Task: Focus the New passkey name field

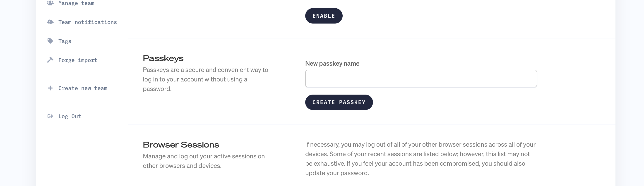Action: tap(421, 78)
